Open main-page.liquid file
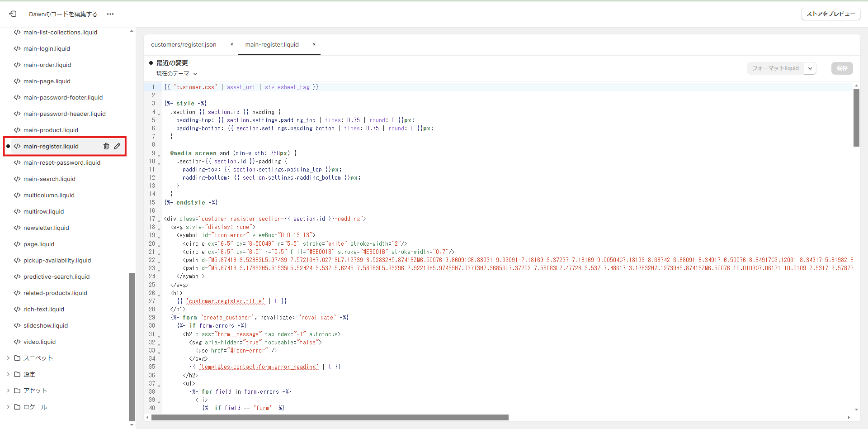Viewport: 868px width, 429px height. pos(47,81)
